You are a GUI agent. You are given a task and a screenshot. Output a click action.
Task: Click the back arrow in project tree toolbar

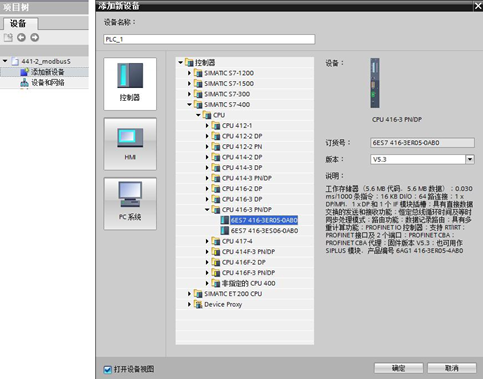coord(21,38)
